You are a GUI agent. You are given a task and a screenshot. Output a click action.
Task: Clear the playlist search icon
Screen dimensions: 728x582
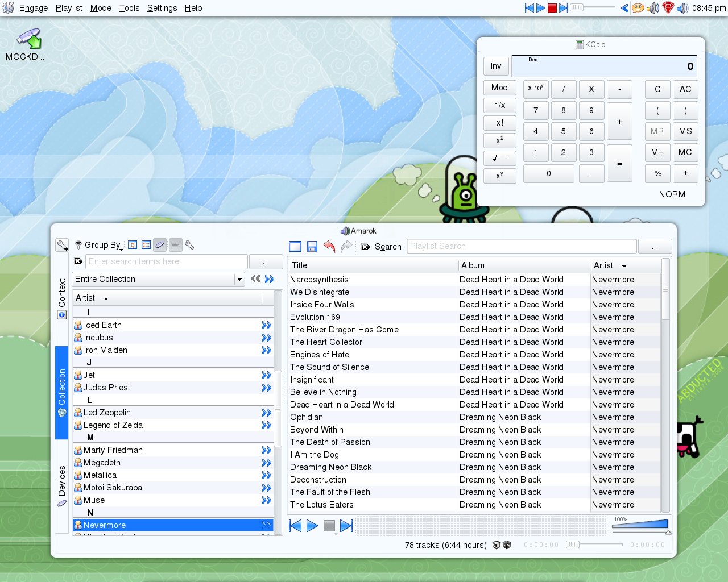[366, 247]
